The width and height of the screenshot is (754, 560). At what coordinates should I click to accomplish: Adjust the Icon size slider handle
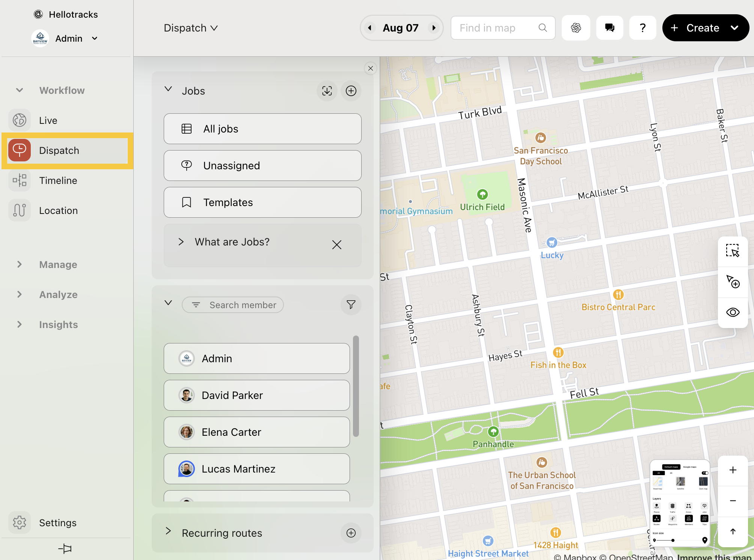(x=673, y=540)
